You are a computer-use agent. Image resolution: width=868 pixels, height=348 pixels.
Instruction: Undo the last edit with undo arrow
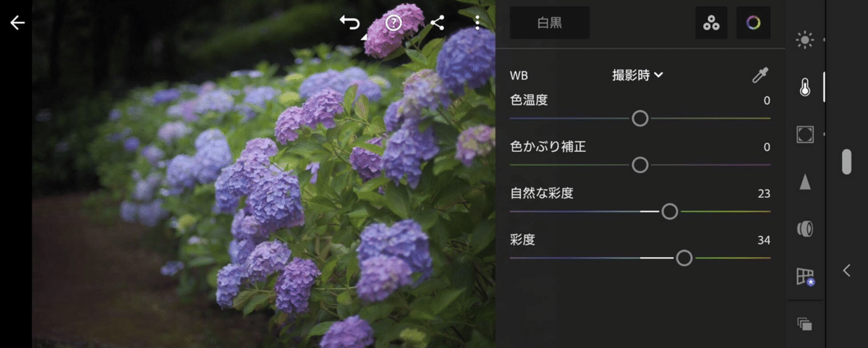click(350, 23)
